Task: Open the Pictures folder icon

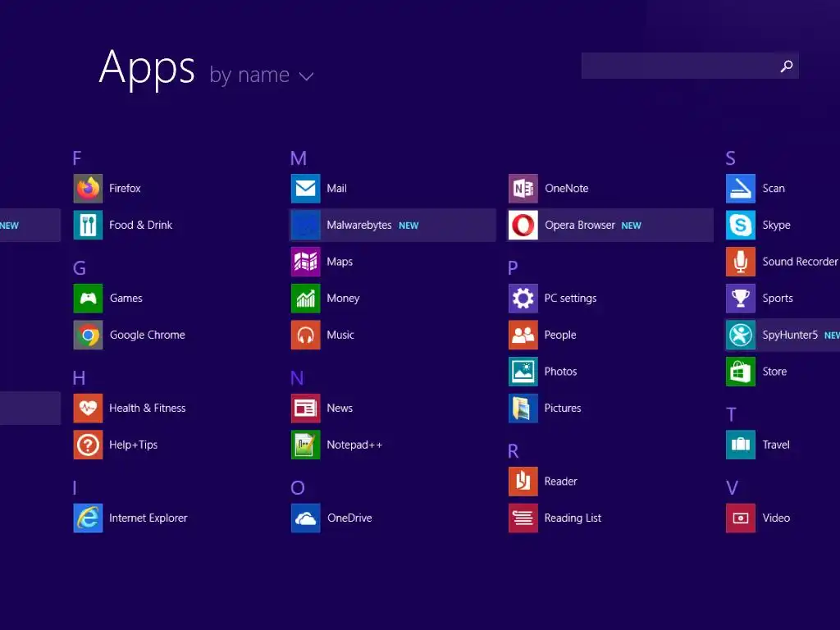Action: 523,409
